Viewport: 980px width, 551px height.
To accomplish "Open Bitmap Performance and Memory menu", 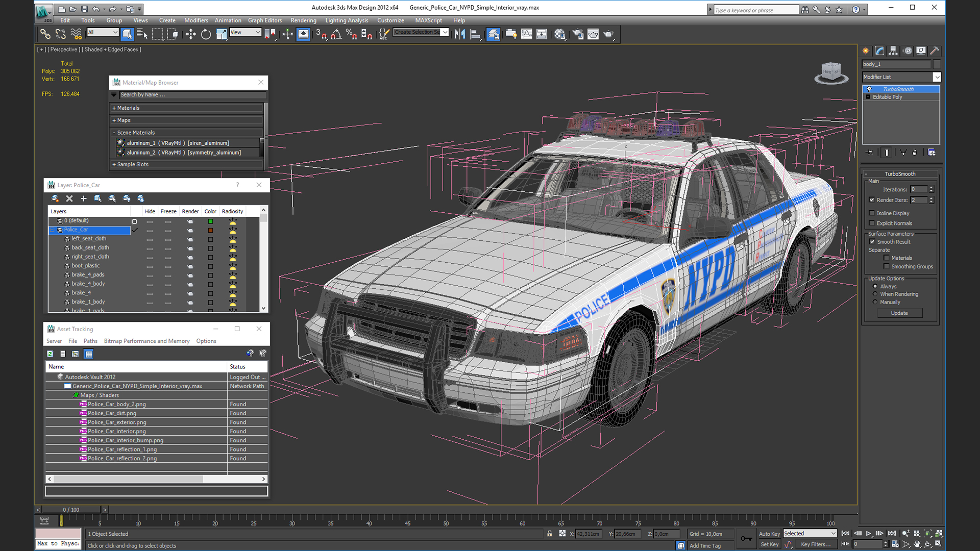I will tap(146, 341).
